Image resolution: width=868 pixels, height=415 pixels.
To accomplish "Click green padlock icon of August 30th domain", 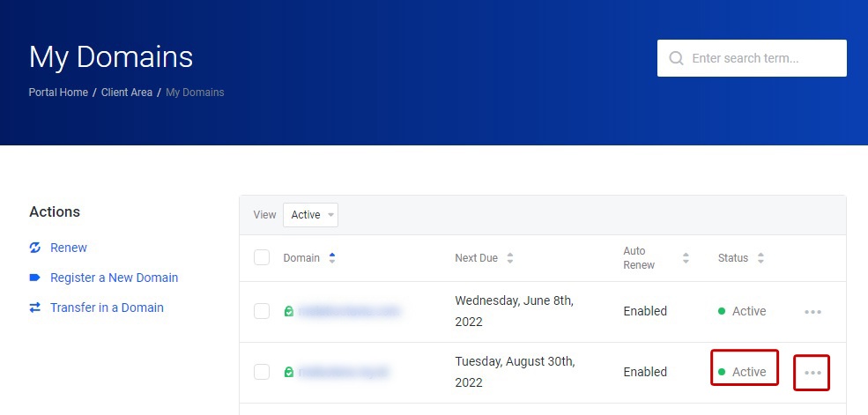I will pos(288,372).
